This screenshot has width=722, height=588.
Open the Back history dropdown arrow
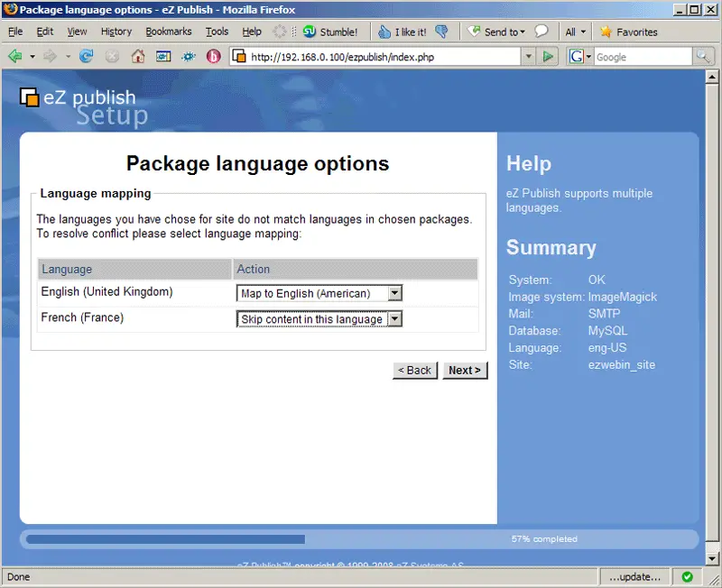coord(32,57)
